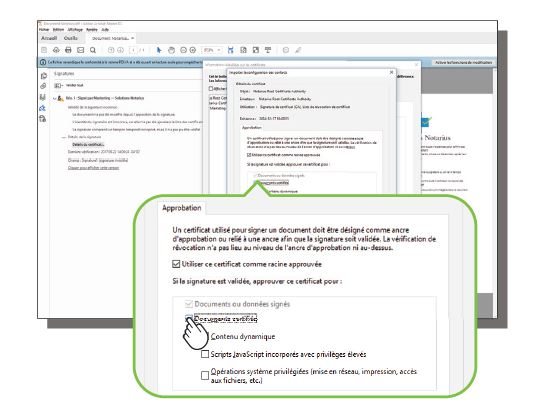Image resolution: width=543 pixels, height=419 pixels.
Task: Toggle 'Utiliser ce certificat comme racine approuvée'
Action: [176, 264]
